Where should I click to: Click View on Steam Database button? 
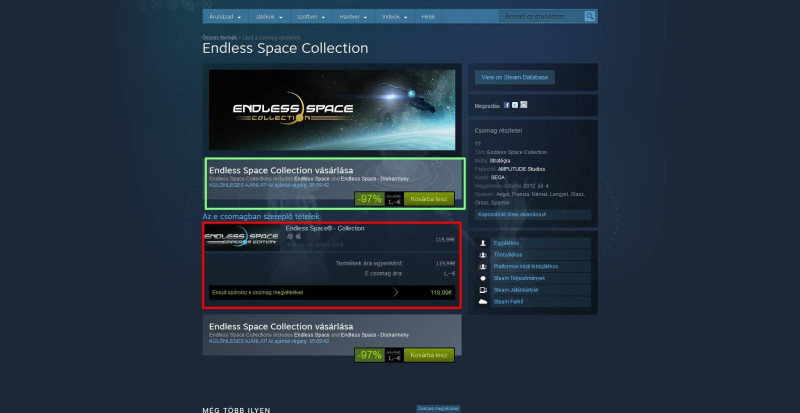coord(515,77)
